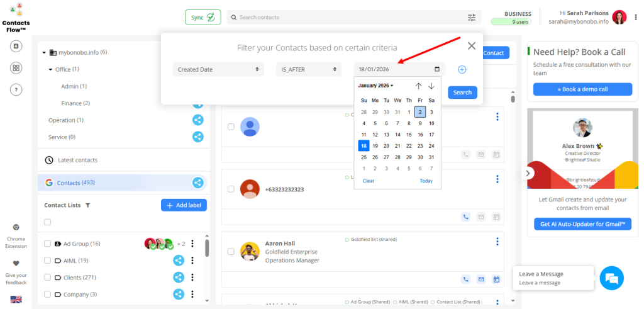Expand the January 2026 month picker
Screen dimensions: 644x309
375,86
